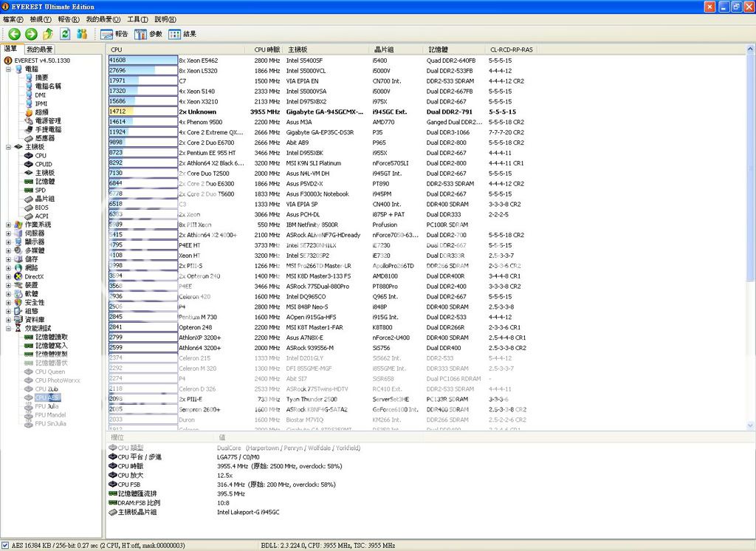756x551 pixels.
Task: Switch to the 選單 tab in the left panel
Action: pos(10,49)
